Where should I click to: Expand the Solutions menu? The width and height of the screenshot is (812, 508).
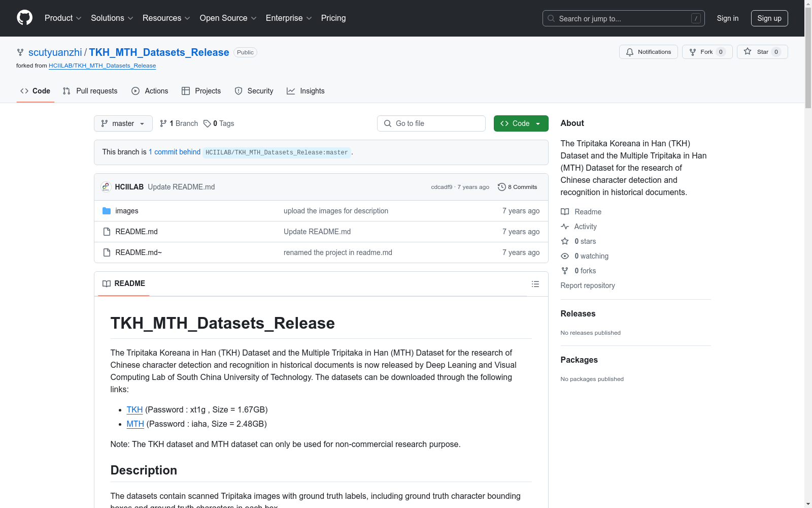point(112,18)
